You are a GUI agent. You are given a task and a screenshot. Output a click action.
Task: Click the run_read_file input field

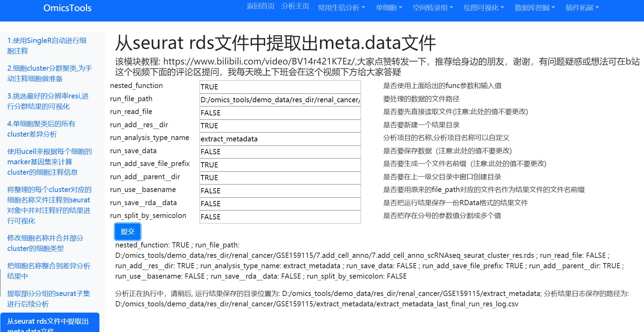280,113
